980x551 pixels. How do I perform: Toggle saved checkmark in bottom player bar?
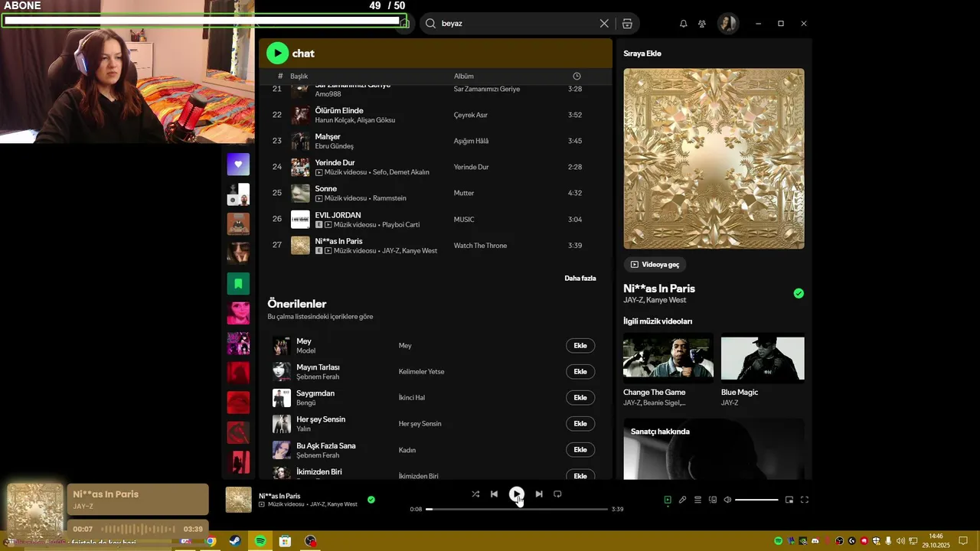pyautogui.click(x=371, y=500)
